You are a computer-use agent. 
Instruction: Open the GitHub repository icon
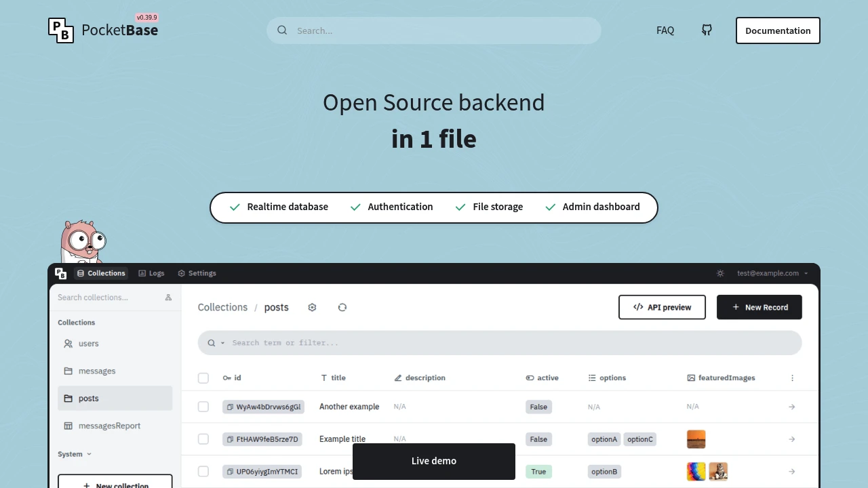(x=707, y=30)
